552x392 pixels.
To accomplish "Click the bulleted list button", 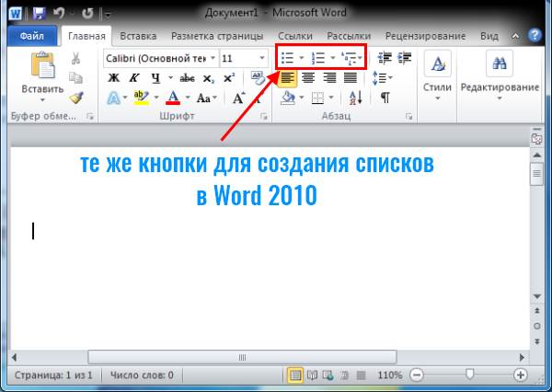I will [x=287, y=57].
